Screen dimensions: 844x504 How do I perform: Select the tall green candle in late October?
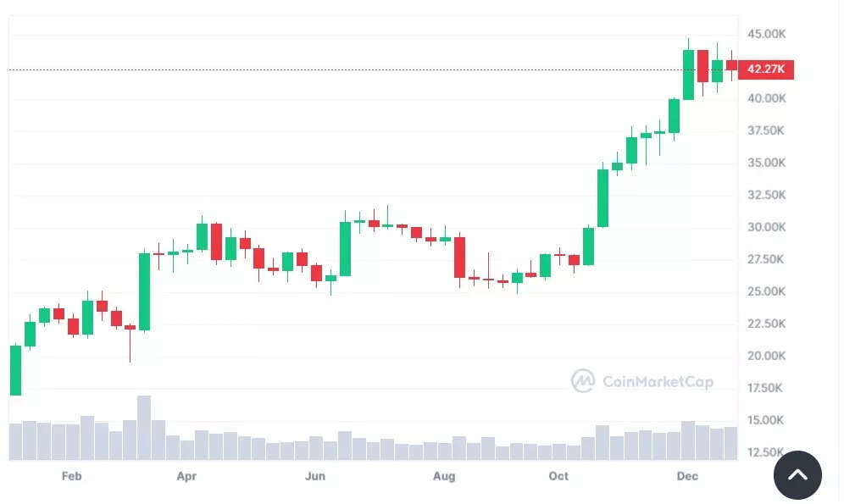602,198
